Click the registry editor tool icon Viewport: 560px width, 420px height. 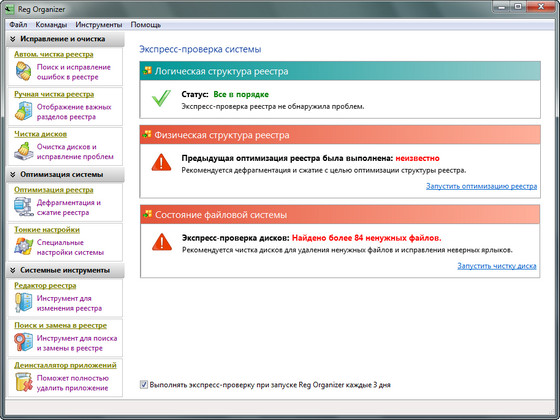point(24,302)
